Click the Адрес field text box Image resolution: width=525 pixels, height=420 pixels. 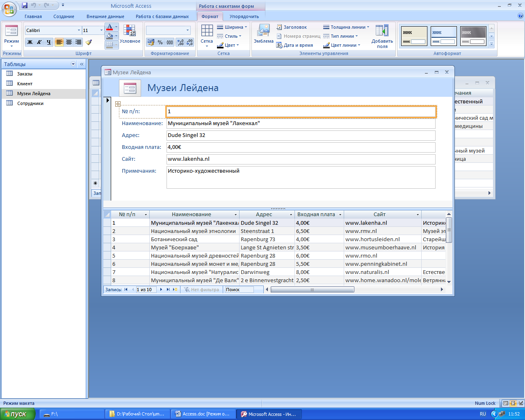(x=301, y=135)
